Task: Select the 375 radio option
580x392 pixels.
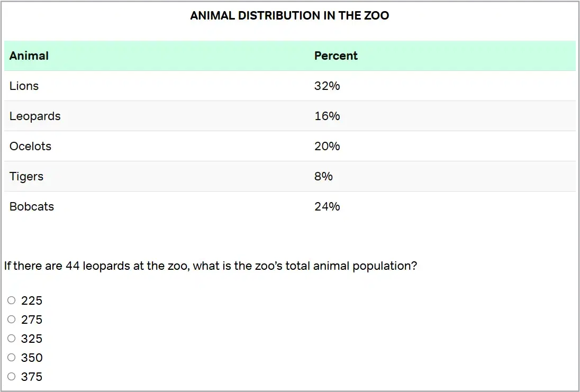Action: (12, 377)
